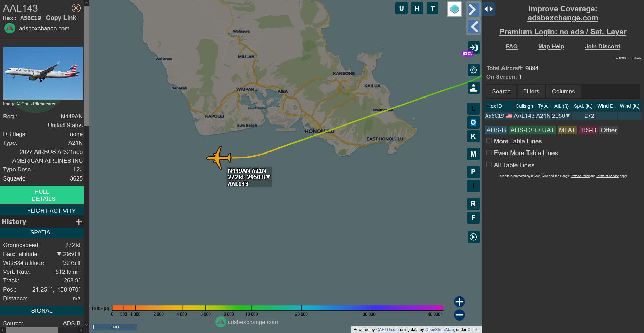Sort table by Hex ID column
Screen dimensions: 644x333
coord(494,106)
